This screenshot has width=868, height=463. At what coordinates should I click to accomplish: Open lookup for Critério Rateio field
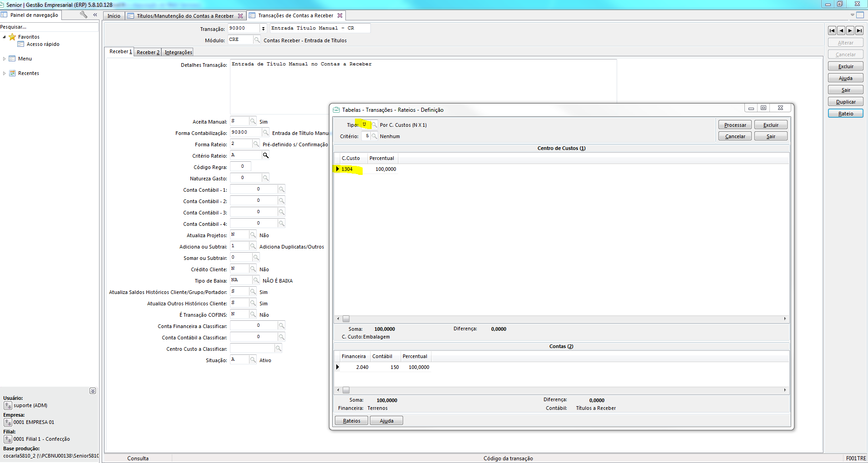click(266, 155)
